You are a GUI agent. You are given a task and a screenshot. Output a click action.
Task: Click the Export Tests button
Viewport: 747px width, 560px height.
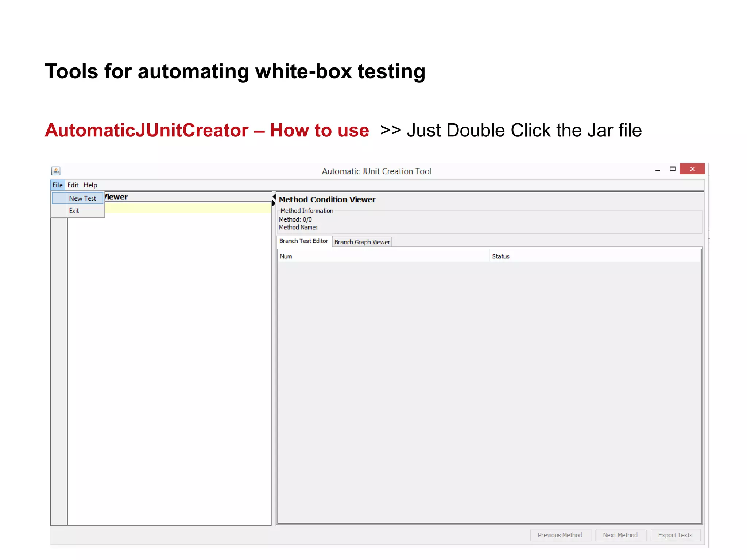pos(675,535)
